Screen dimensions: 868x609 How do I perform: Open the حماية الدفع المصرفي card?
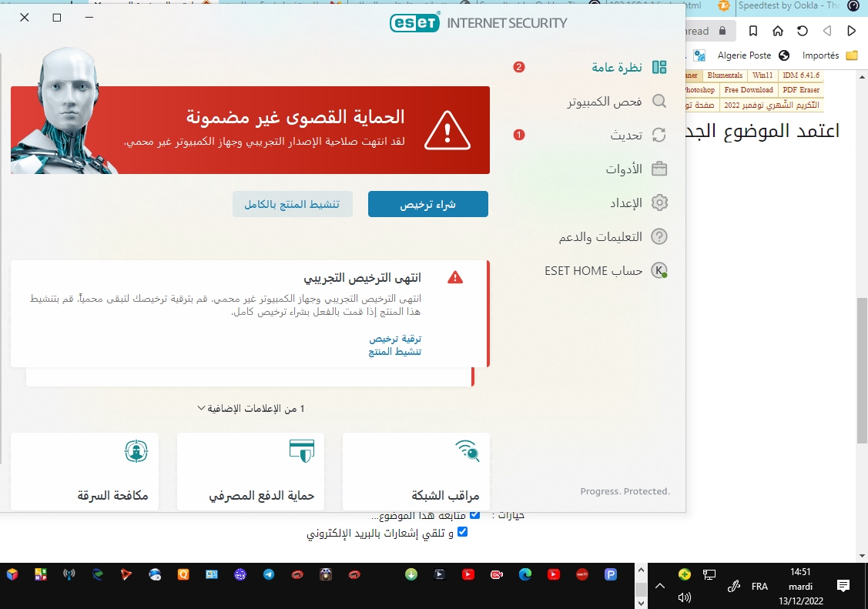[x=251, y=471]
